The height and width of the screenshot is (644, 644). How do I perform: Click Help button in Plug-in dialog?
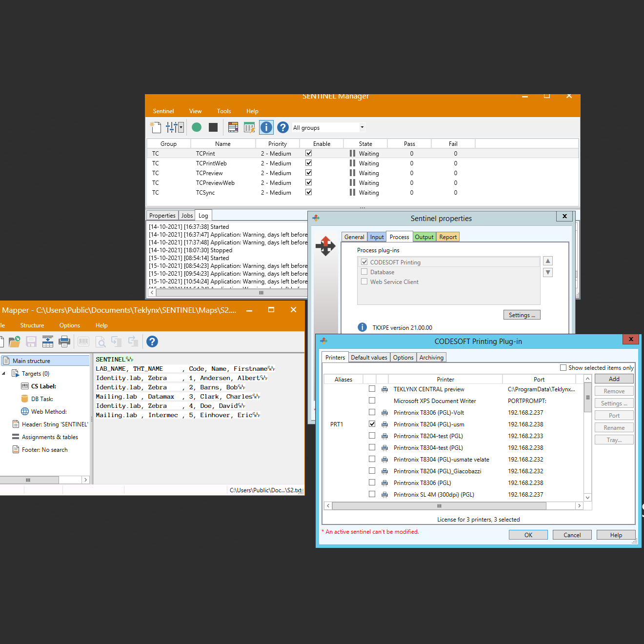pos(616,535)
